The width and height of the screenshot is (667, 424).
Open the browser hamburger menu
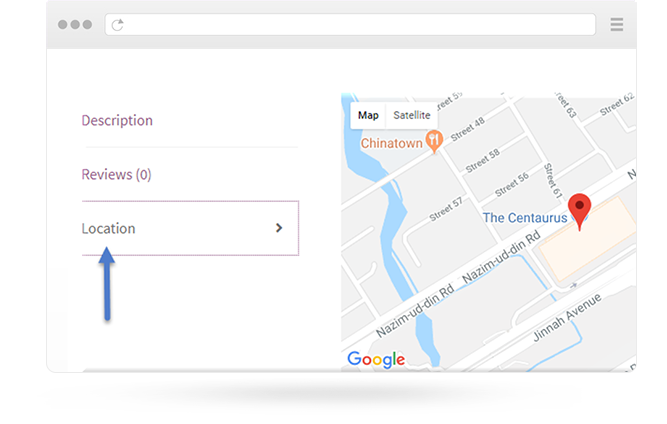point(617,24)
